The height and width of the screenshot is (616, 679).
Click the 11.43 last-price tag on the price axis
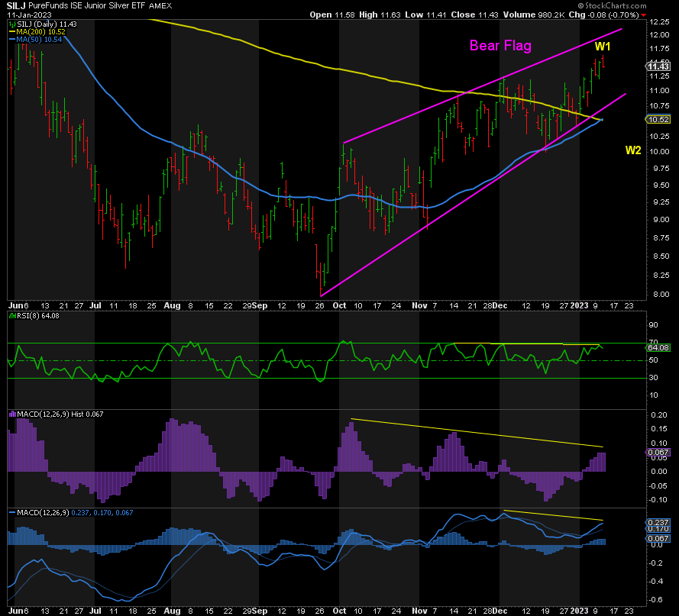658,66
